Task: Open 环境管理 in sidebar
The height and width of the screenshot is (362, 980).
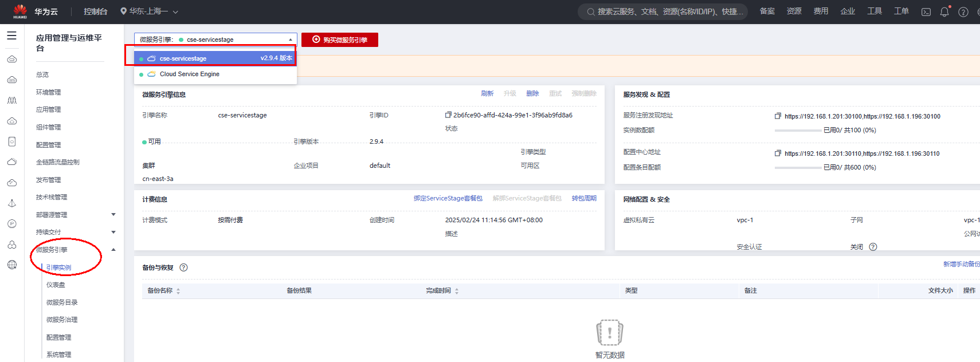Action: (x=49, y=92)
